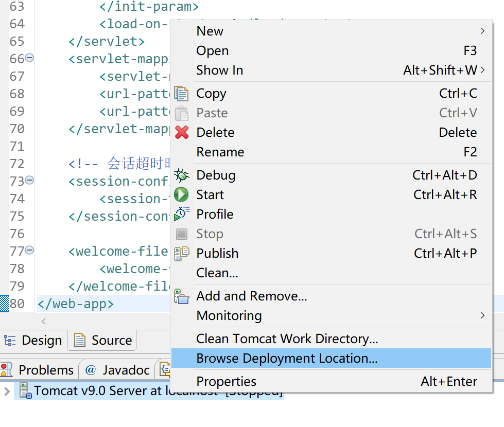Click the Debug bug icon
Image resolution: width=504 pixels, height=427 pixels.
coord(181,175)
